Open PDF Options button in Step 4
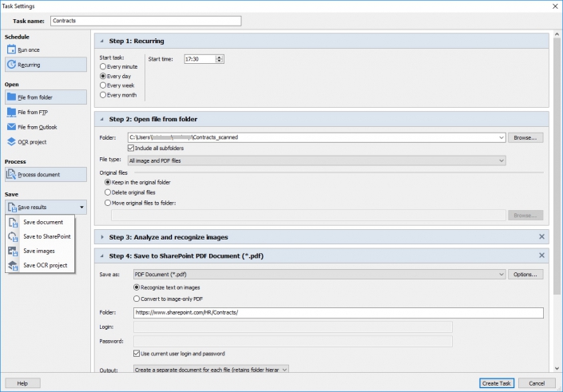 (x=525, y=275)
